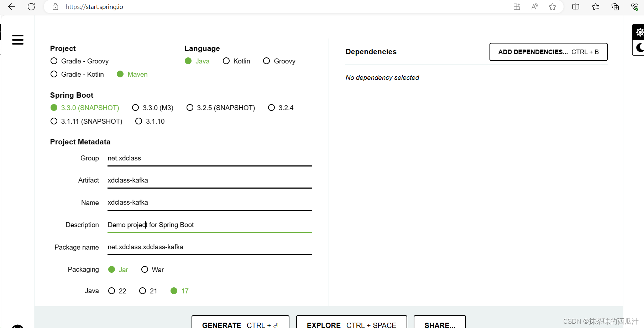The width and height of the screenshot is (644, 328).
Task: Open the browser apps grid icon
Action: click(517, 7)
